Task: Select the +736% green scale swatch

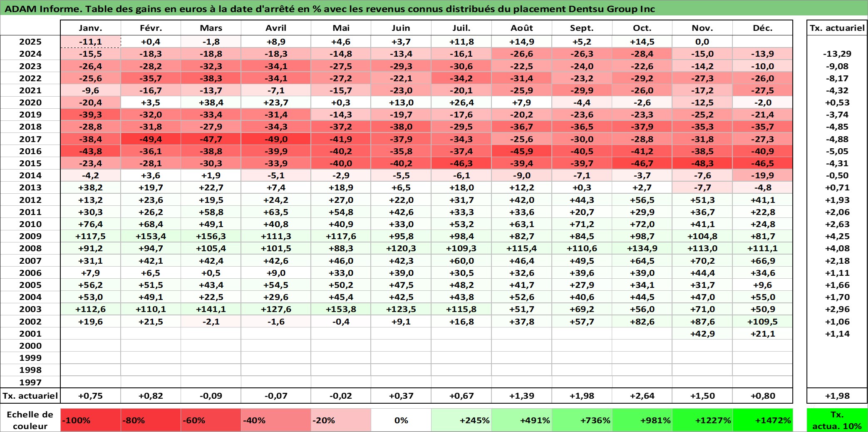Action: click(x=582, y=420)
